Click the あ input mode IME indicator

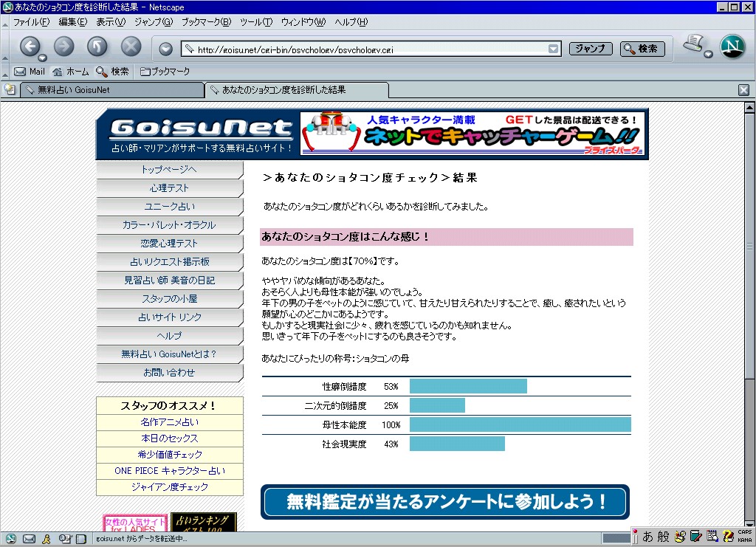[647, 537]
